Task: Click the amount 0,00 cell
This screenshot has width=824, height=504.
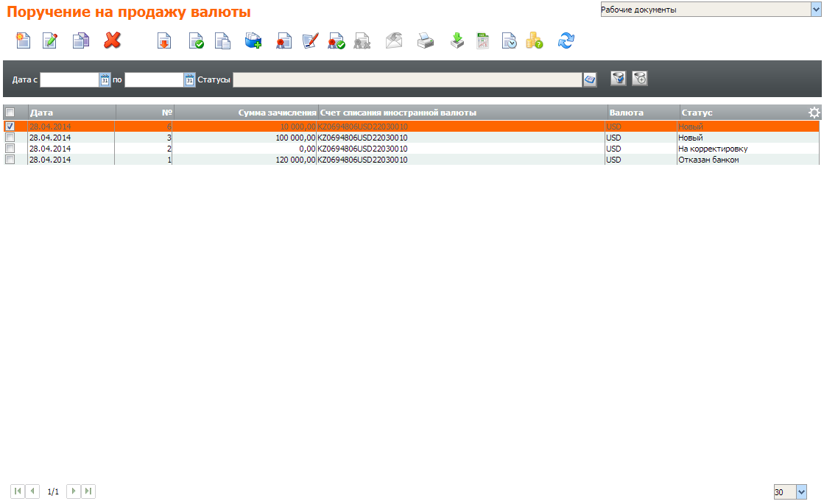Action: 307,149
